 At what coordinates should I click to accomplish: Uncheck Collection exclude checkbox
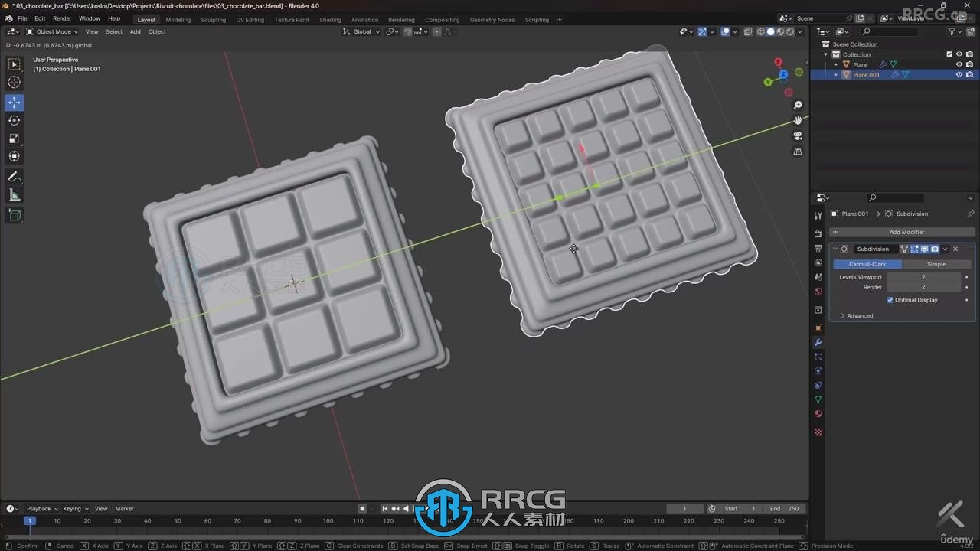click(949, 54)
